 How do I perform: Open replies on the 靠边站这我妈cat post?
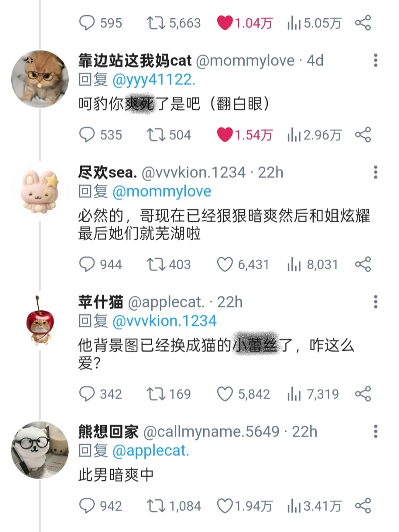coord(100,135)
